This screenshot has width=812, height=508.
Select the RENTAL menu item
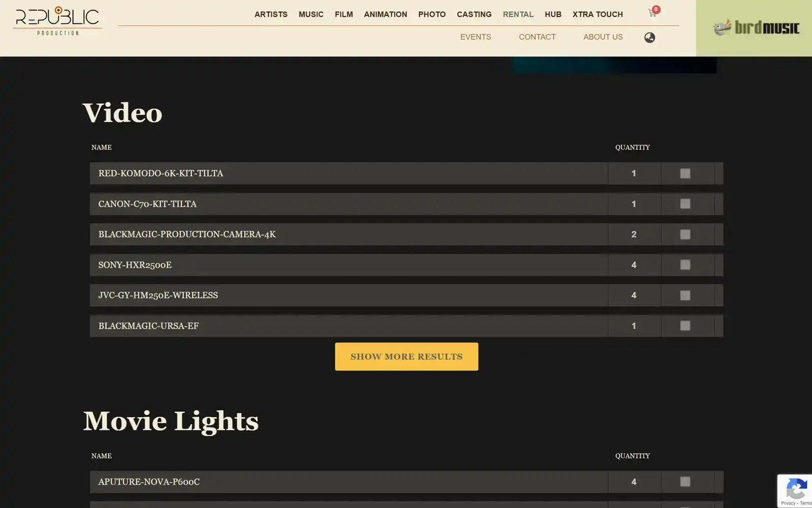(518, 14)
